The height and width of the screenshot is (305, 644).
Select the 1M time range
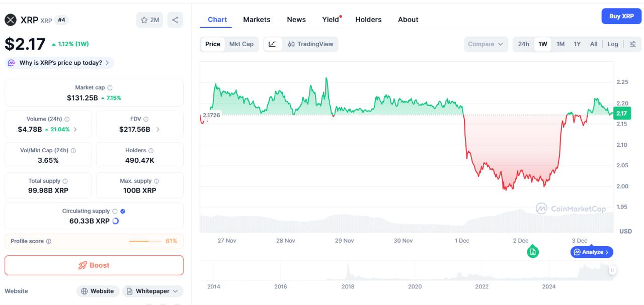coord(560,44)
